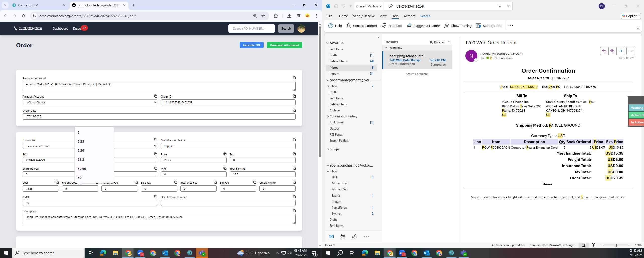644x258 pixels.
Task: Forward the Web Order Receipt email
Action: tap(620, 51)
